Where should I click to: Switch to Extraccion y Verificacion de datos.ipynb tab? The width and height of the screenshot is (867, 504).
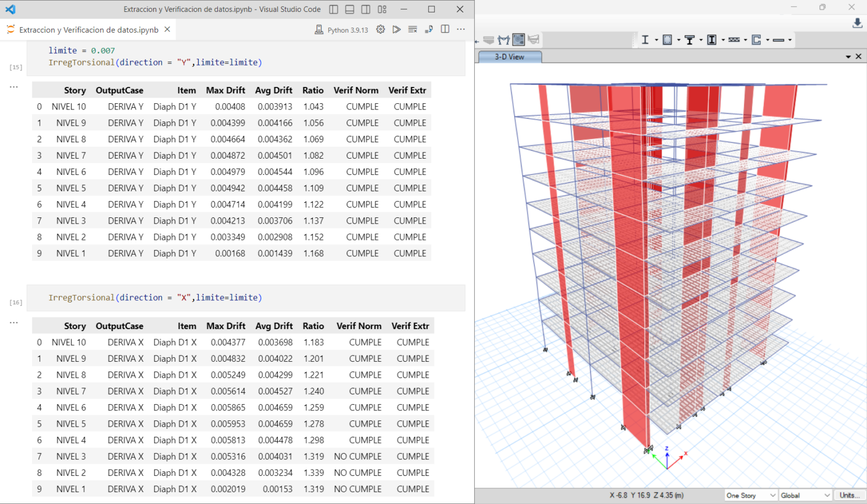(89, 29)
